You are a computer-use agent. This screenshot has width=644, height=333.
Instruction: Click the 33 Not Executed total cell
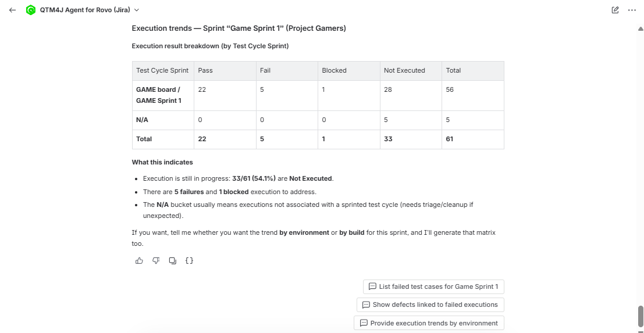tap(411, 139)
